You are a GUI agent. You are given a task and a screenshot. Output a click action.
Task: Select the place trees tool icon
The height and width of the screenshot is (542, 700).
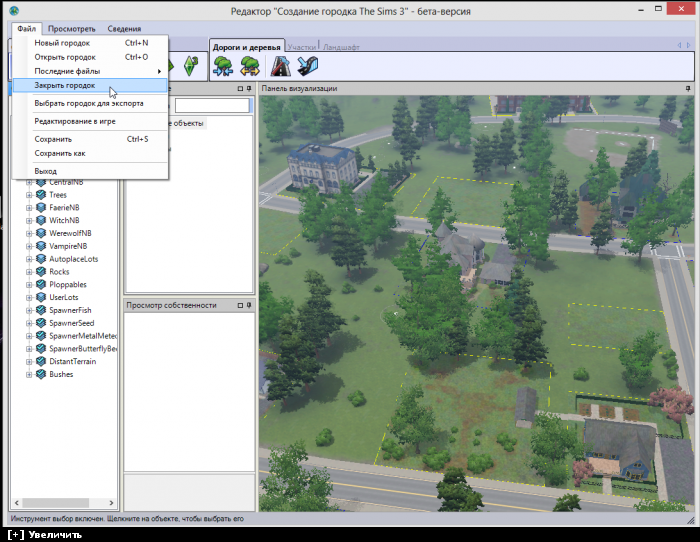pyautogui.click(x=223, y=66)
